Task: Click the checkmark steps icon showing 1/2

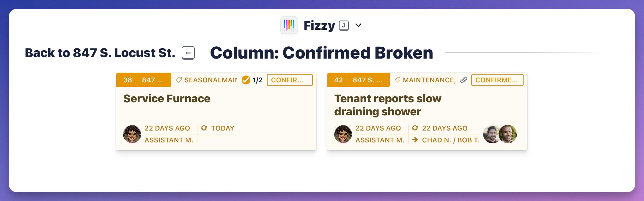Action: pos(246,80)
